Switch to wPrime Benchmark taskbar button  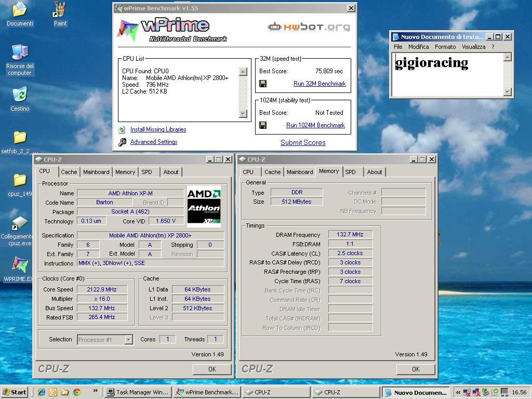pyautogui.click(x=207, y=392)
